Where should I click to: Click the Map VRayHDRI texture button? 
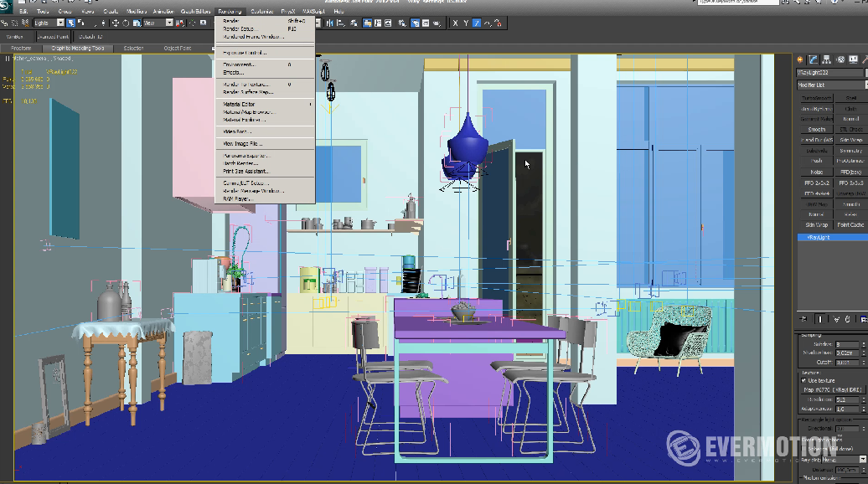[x=831, y=390]
